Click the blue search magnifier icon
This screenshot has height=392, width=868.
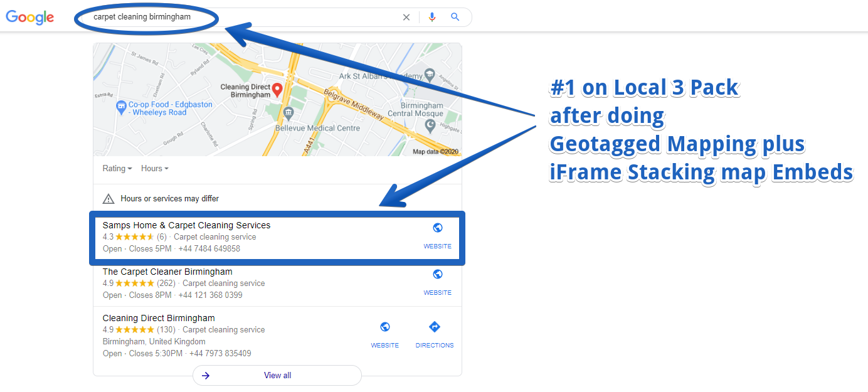tap(455, 17)
